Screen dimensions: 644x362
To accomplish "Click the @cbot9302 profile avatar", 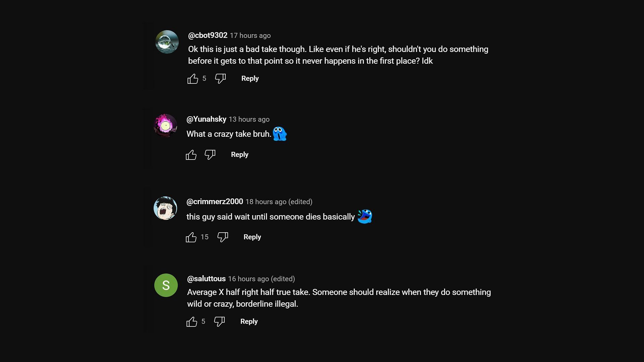I will tap(167, 42).
